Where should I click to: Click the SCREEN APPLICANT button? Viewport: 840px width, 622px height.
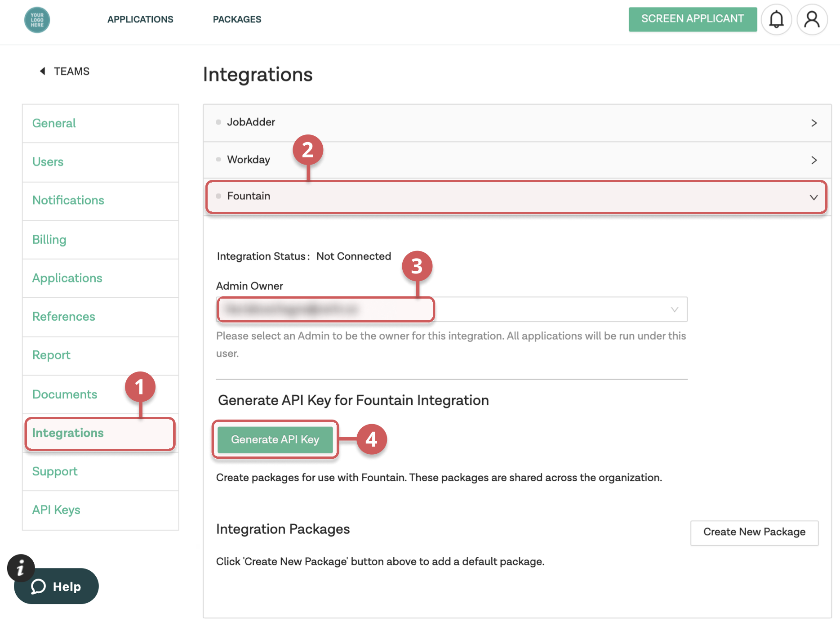[x=692, y=19]
